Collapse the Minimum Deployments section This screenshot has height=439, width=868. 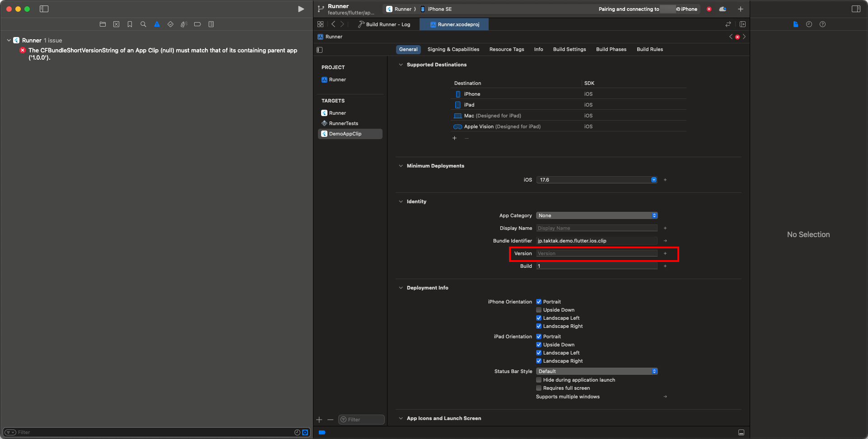tap(401, 166)
